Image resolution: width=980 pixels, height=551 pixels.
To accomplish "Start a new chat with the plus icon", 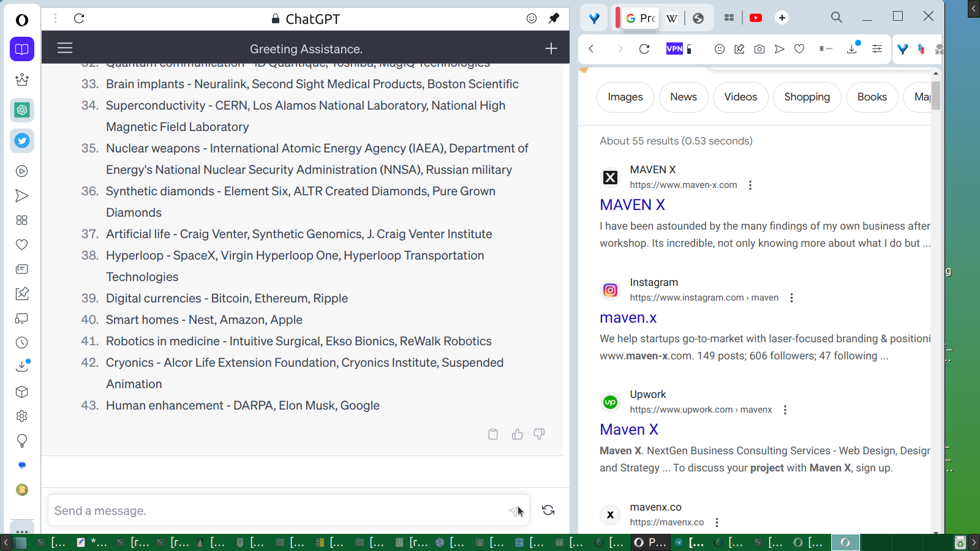I will (551, 48).
